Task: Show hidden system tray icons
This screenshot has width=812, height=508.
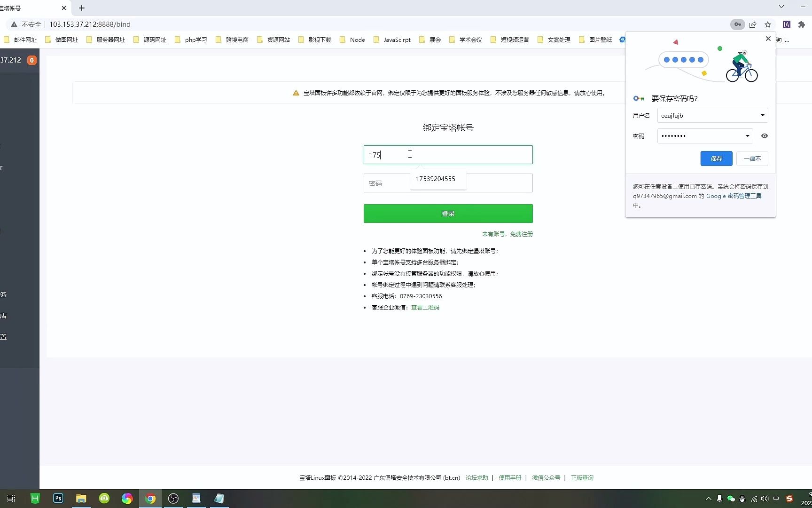Action: tap(709, 499)
